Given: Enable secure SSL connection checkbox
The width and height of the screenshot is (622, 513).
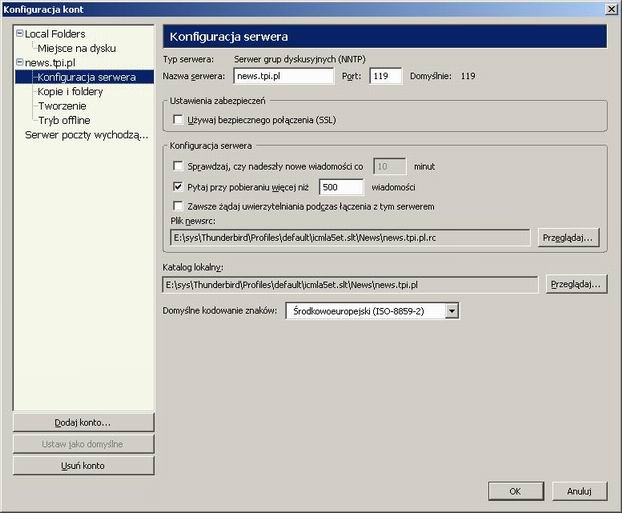Looking at the screenshot, I should 178,120.
